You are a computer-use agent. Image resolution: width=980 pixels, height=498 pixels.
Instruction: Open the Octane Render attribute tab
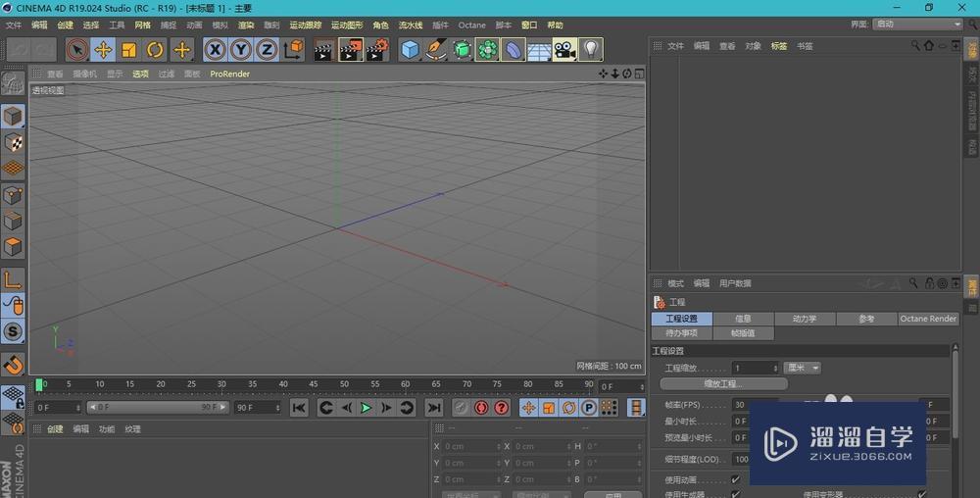coord(928,319)
